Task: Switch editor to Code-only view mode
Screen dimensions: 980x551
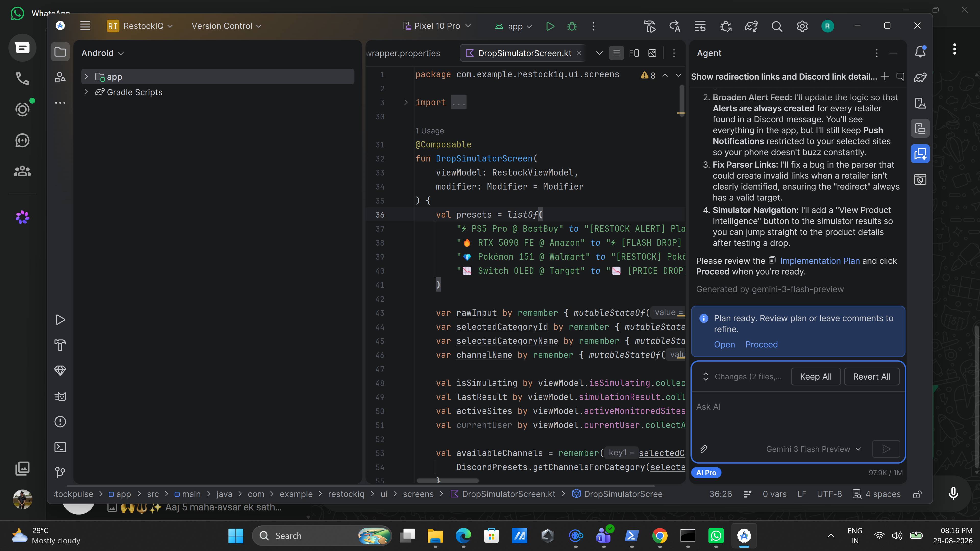Action: [x=617, y=53]
